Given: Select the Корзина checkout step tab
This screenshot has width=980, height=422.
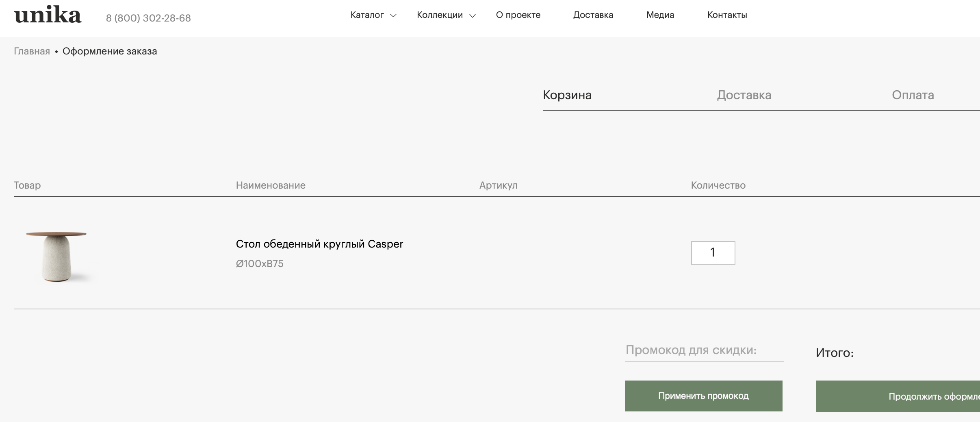Looking at the screenshot, I should (x=567, y=95).
